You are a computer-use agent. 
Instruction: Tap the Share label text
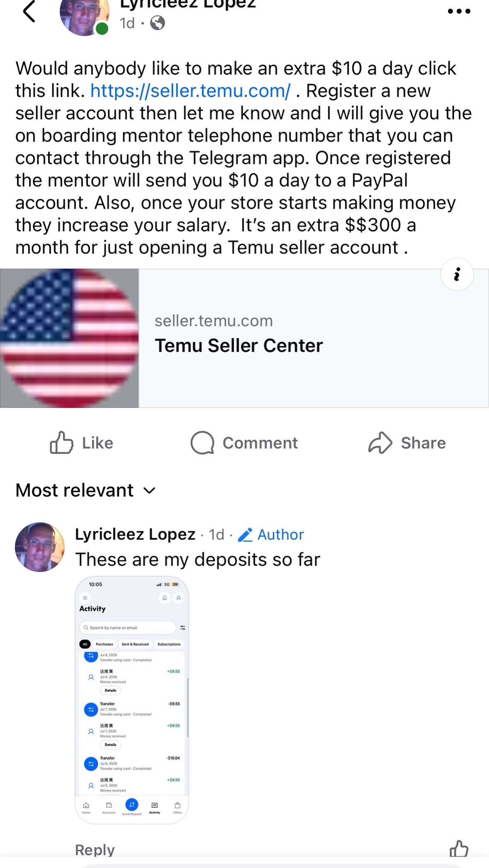[423, 443]
